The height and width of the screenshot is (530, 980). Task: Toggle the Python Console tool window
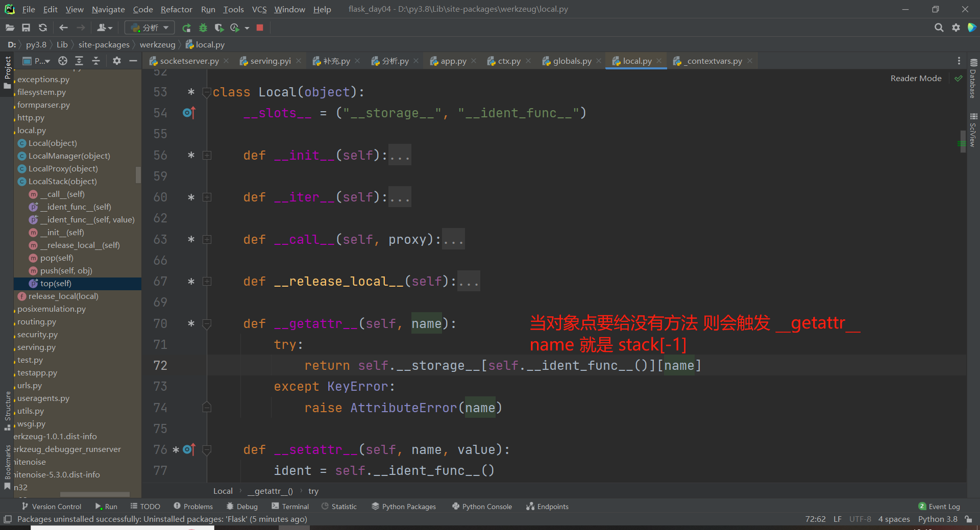click(x=481, y=507)
